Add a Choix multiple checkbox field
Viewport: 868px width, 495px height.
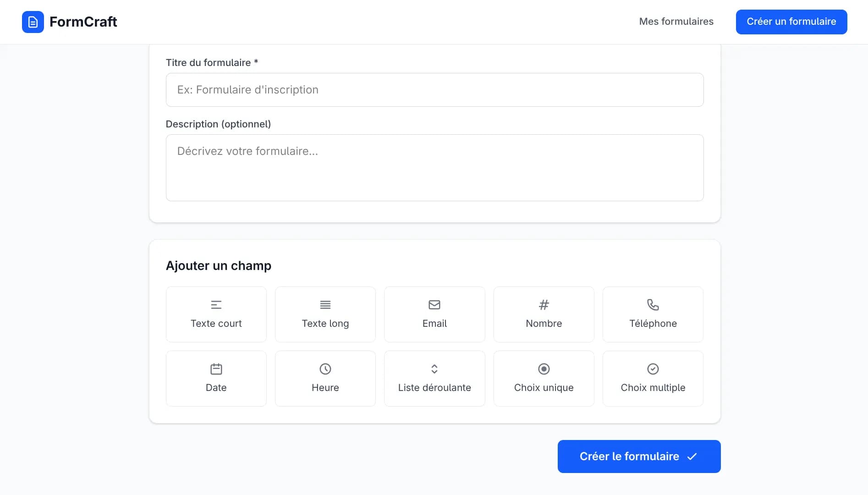pyautogui.click(x=653, y=379)
